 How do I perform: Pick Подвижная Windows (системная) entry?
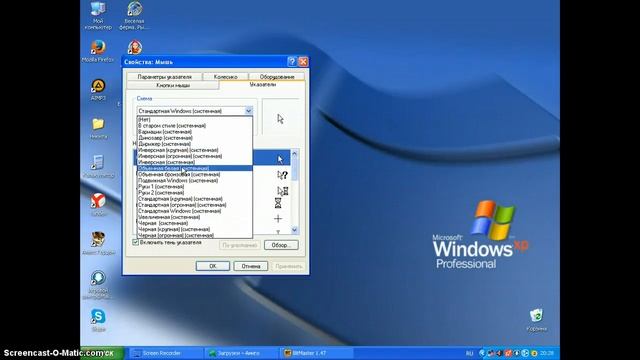pos(195,180)
